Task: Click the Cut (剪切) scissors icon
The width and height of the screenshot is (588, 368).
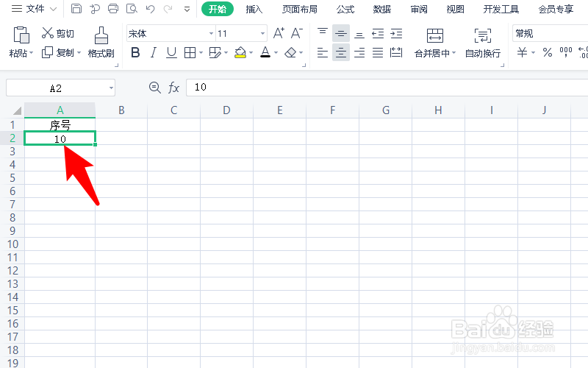Action: point(47,33)
